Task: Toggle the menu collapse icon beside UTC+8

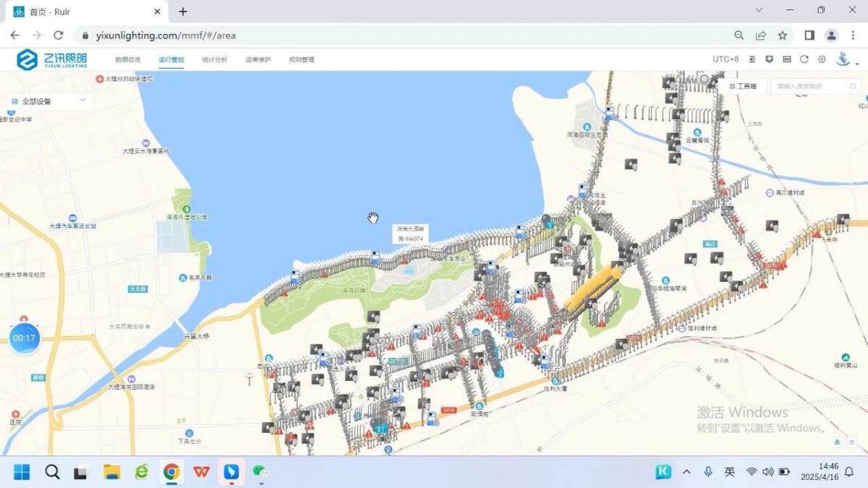Action: [x=752, y=59]
